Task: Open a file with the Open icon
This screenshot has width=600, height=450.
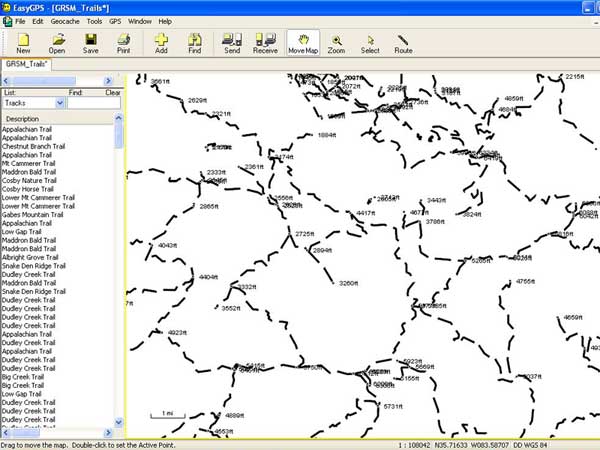Action: pyautogui.click(x=57, y=43)
